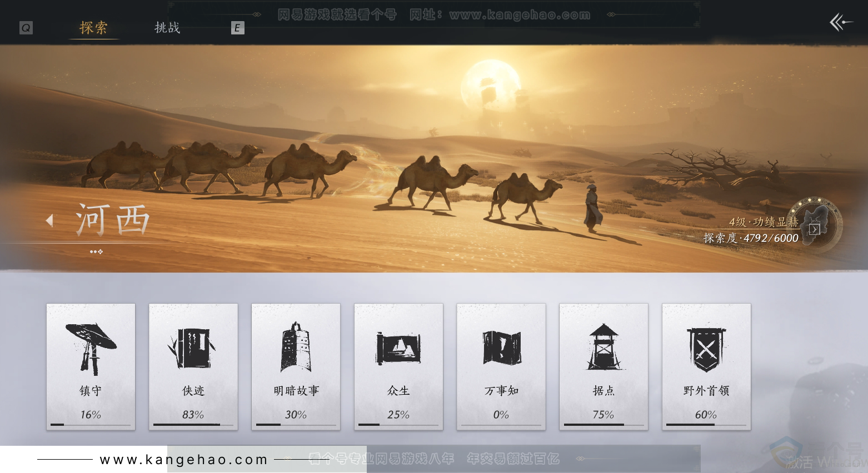
Task: Click the page indicator dots under 河西
Action: (x=97, y=251)
